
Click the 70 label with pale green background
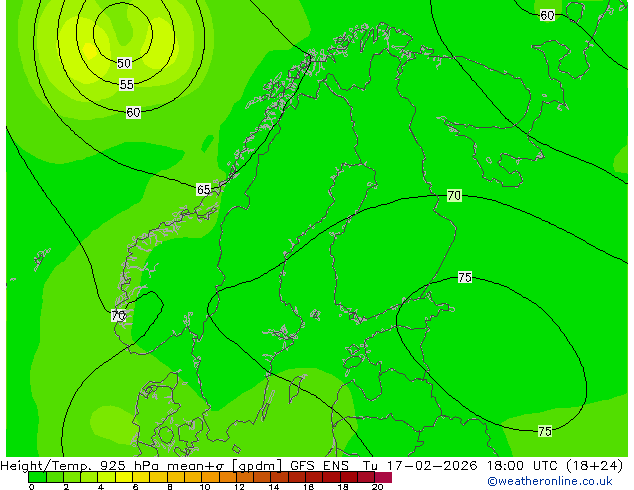coord(454,196)
